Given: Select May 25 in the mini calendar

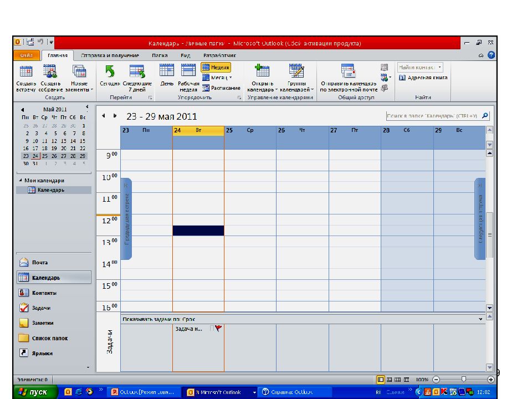Looking at the screenshot, I should click(x=44, y=156).
